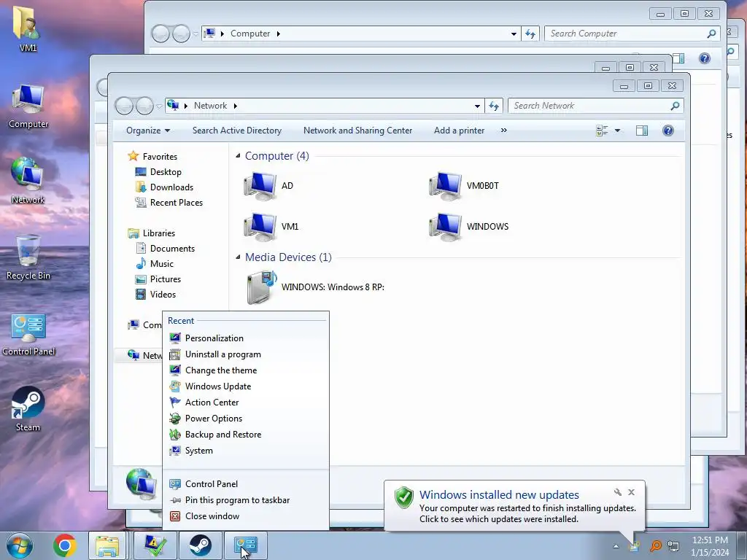Select Personalization in the jump list

click(x=246, y=338)
